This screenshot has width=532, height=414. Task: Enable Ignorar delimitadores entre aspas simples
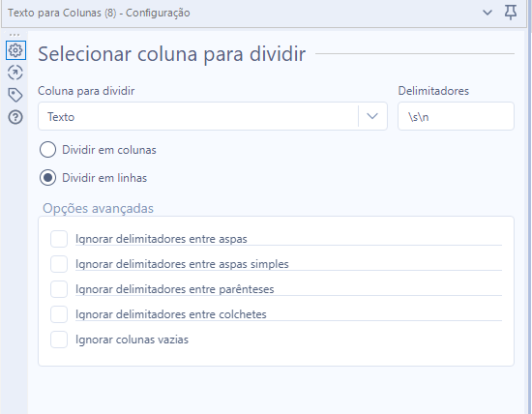59,264
